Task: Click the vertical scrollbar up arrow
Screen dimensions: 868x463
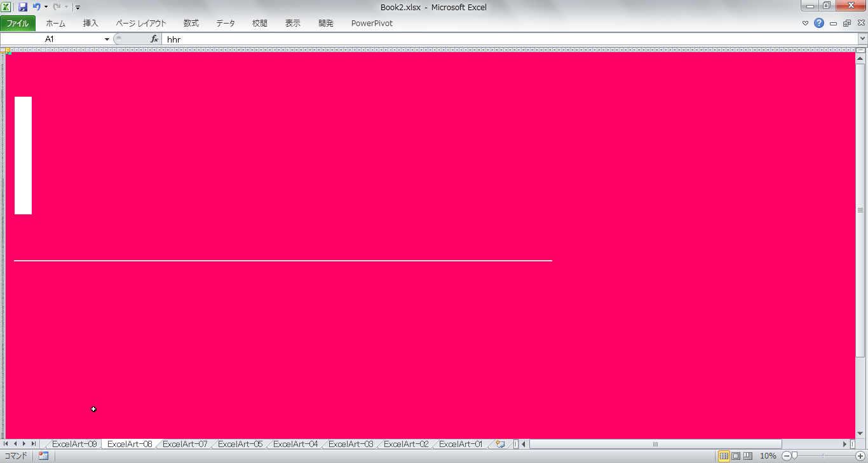Action: click(x=860, y=59)
